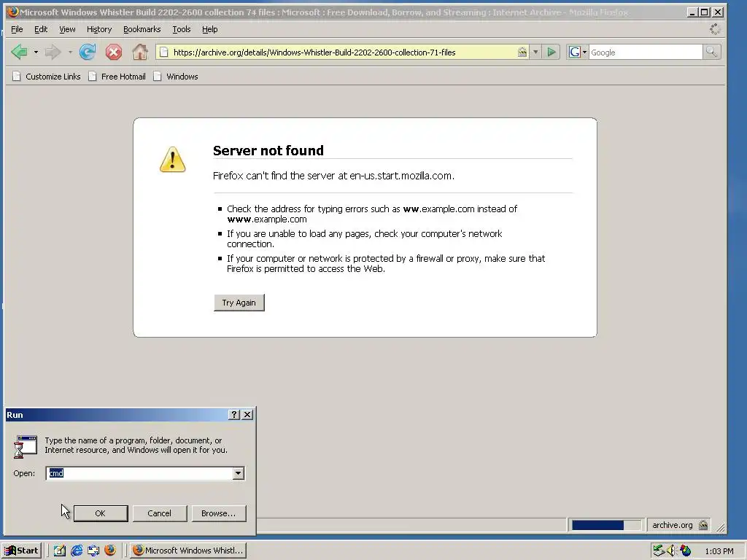Click the lock icon in Firefox status bar
This screenshot has height=560, width=747.
(703, 525)
